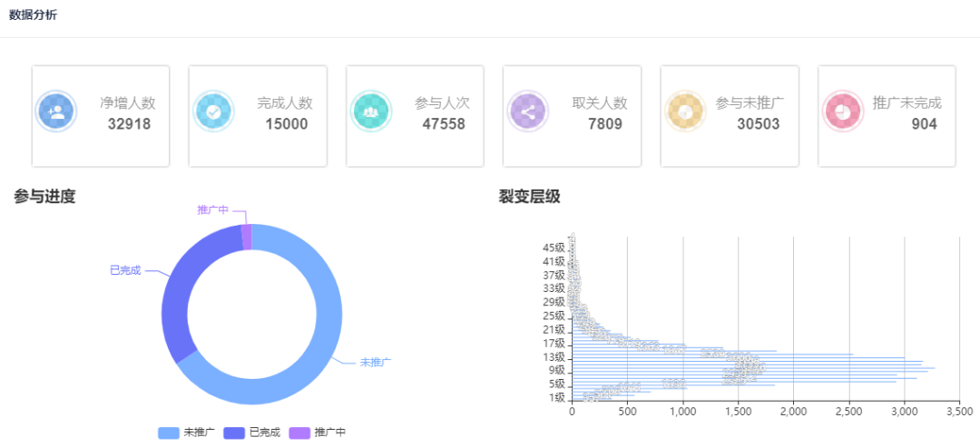This screenshot has width=980, height=447.
Task: Click the 1级 axis label
Action: [x=557, y=398]
